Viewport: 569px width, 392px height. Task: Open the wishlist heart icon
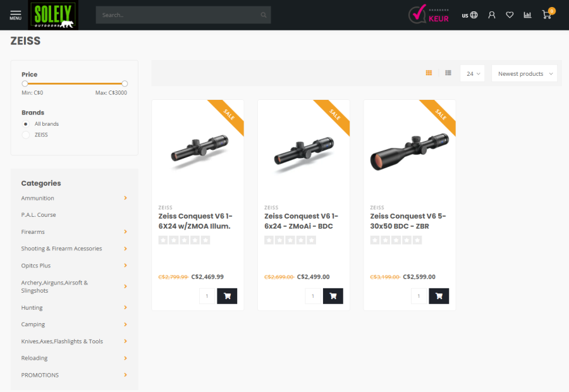pyautogui.click(x=510, y=15)
